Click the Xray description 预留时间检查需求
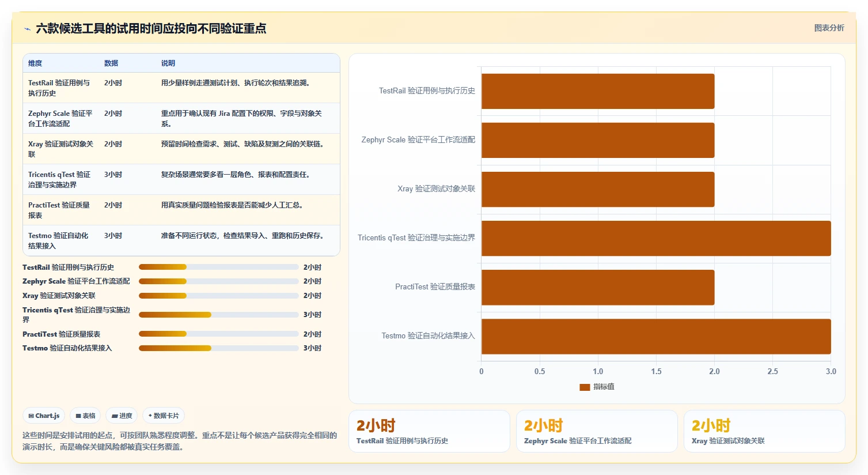Screen dimensions: 868x475 242,144
